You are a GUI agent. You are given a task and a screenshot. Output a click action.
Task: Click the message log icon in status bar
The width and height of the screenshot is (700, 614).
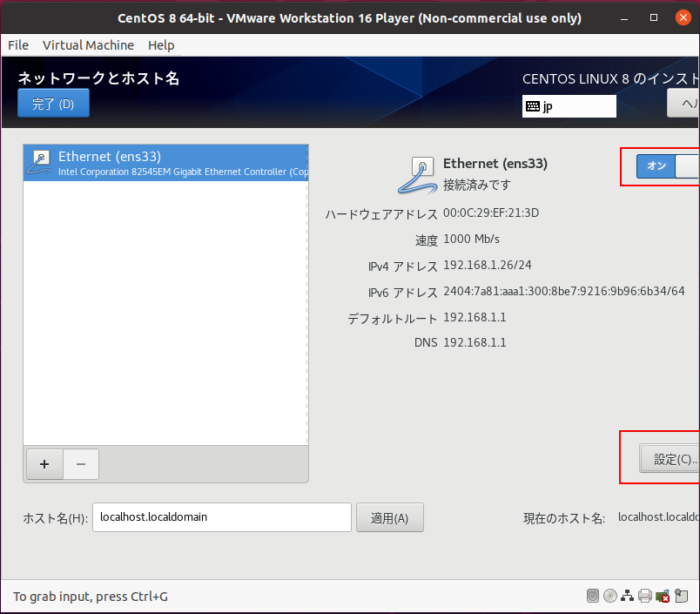(x=682, y=597)
